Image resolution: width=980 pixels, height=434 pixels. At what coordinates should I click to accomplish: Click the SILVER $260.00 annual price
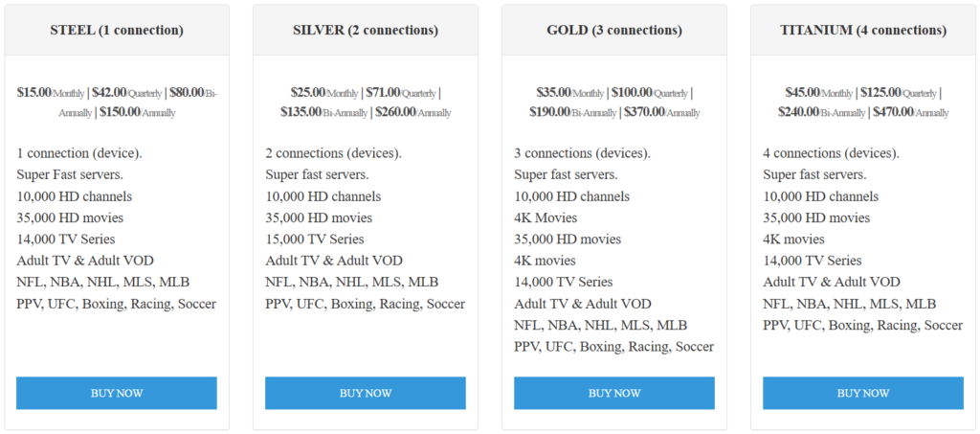[395, 112]
